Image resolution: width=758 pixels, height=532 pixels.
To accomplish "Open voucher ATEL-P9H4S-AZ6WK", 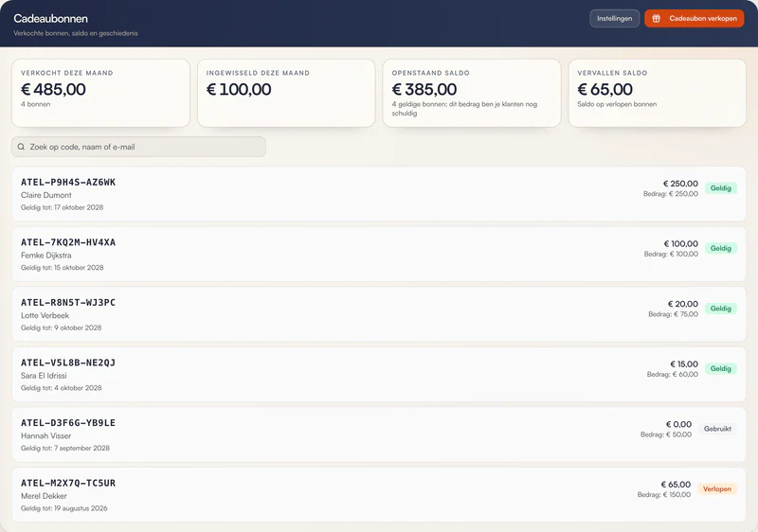I will click(379, 194).
